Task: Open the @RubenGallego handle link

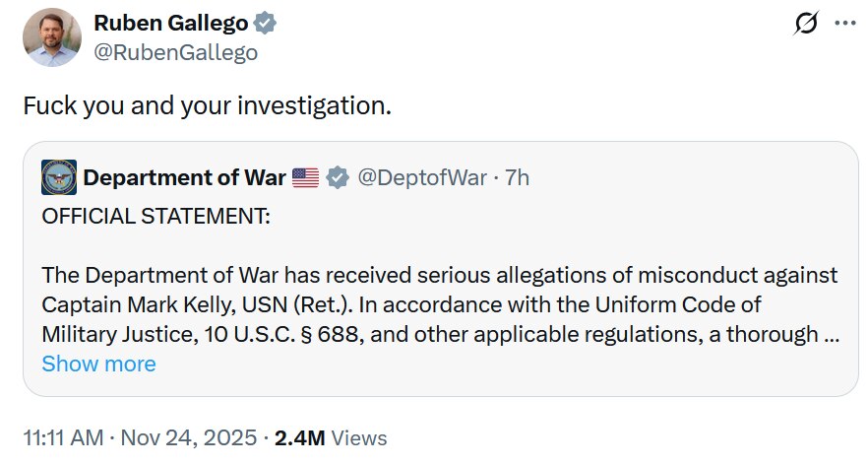Action: (x=175, y=52)
